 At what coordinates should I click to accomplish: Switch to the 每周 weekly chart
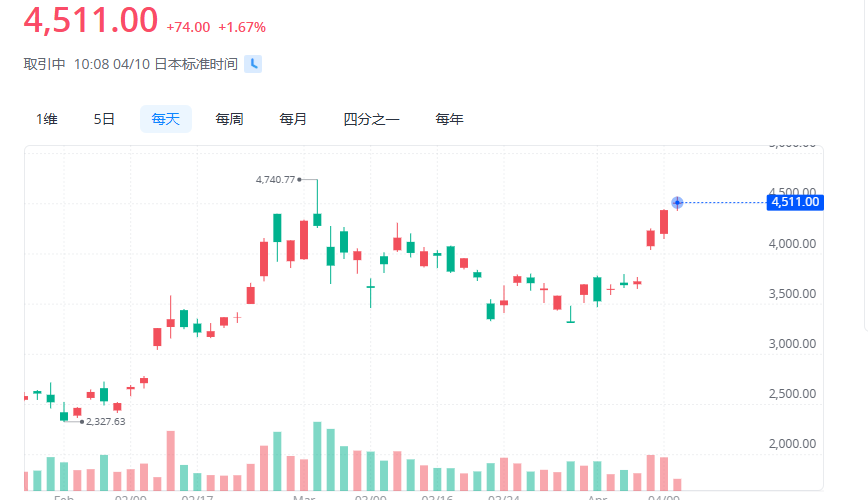click(x=229, y=119)
